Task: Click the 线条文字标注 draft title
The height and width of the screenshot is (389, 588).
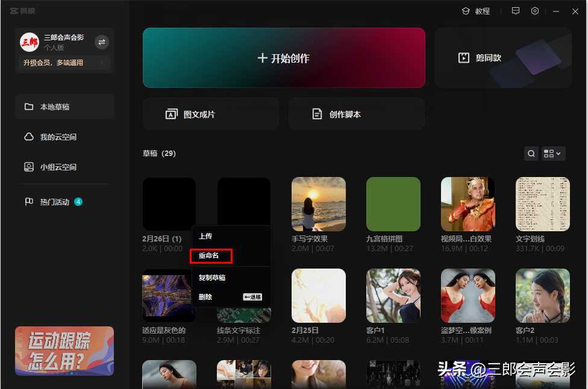Action: [239, 331]
